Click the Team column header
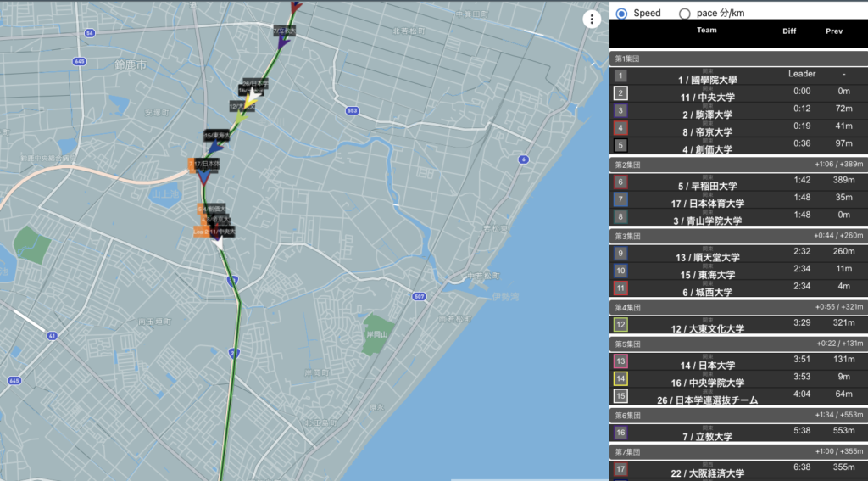The height and width of the screenshot is (481, 868). [706, 31]
